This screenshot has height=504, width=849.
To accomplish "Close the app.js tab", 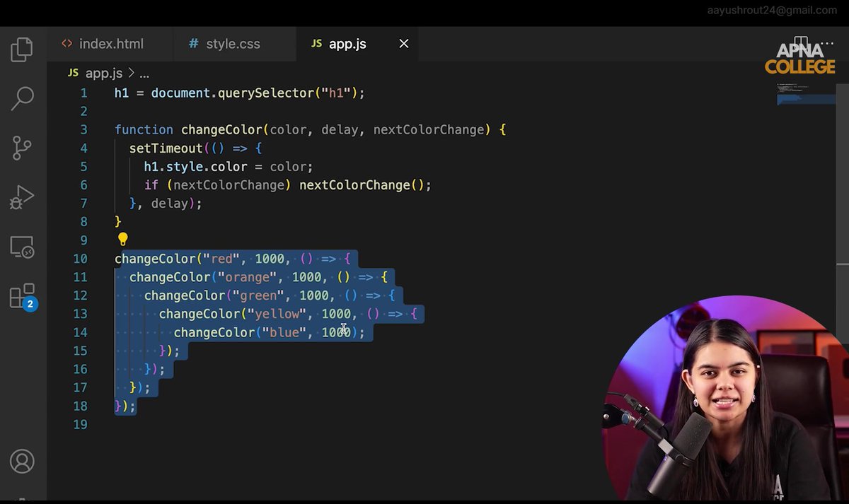I will coord(404,44).
